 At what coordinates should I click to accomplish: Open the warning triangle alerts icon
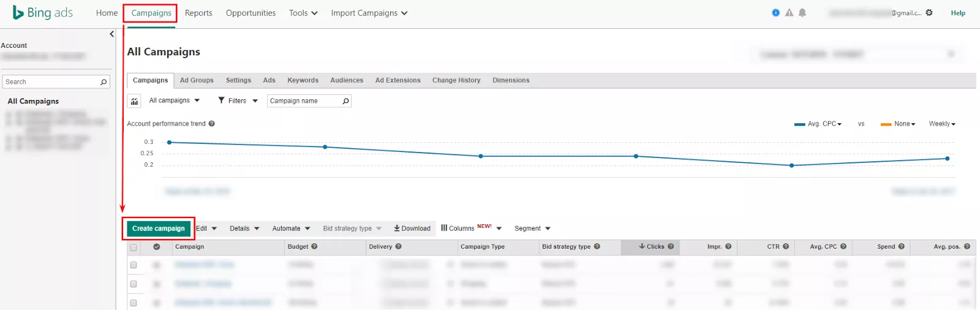(790, 12)
